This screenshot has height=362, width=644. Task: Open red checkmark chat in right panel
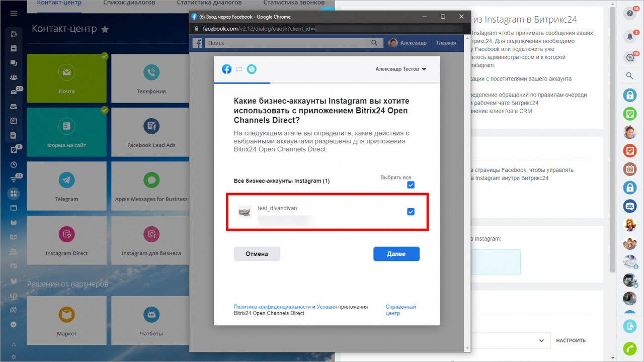coord(630,150)
